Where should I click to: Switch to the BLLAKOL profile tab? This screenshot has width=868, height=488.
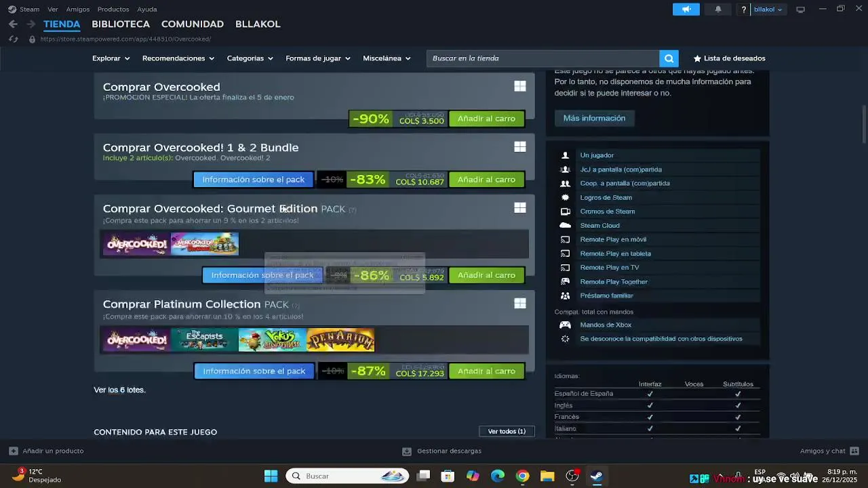258,24
